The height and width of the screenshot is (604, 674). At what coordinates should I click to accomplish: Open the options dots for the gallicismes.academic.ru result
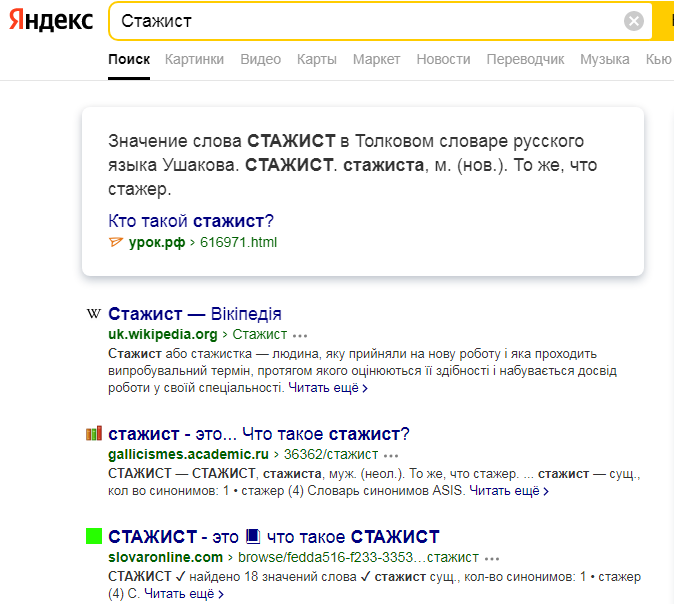[x=391, y=455]
